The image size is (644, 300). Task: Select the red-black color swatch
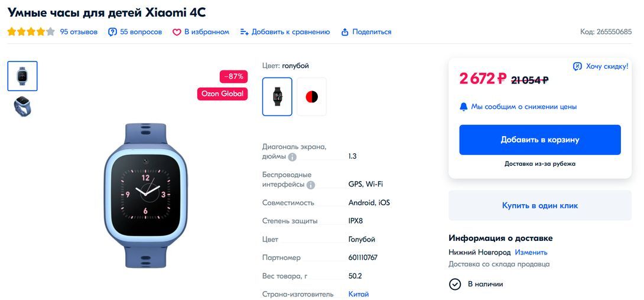pos(312,96)
